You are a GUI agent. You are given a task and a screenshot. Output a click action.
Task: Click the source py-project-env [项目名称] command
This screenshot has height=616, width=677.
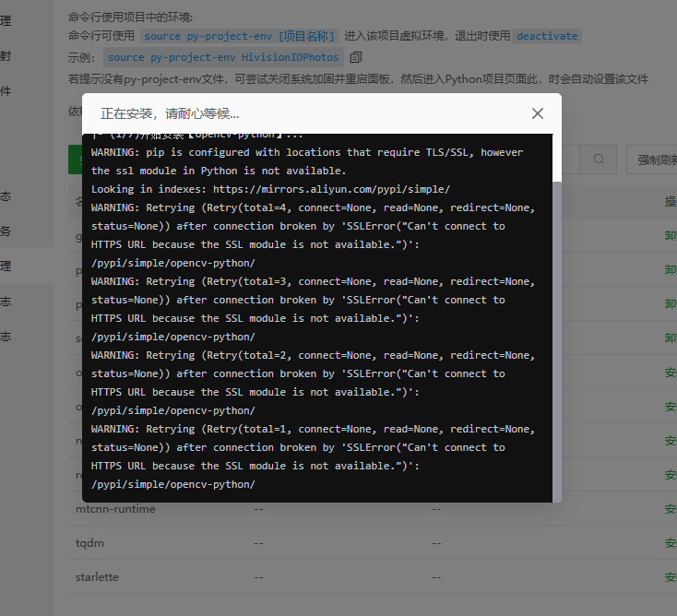click(x=239, y=36)
